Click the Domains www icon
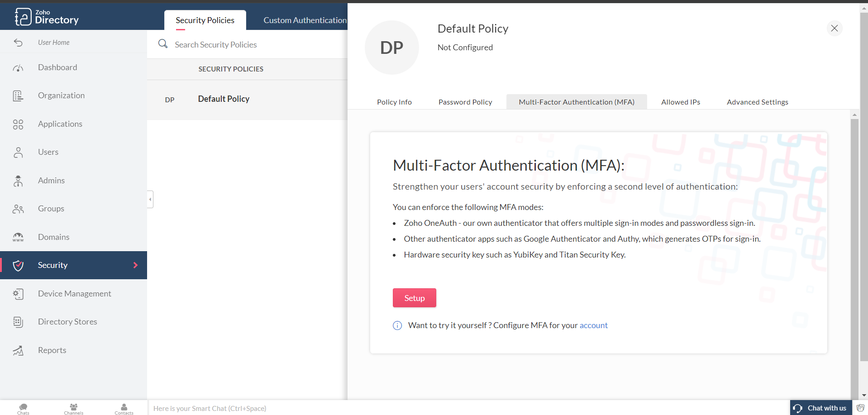Viewport: 868px width, 415px height. 18,237
